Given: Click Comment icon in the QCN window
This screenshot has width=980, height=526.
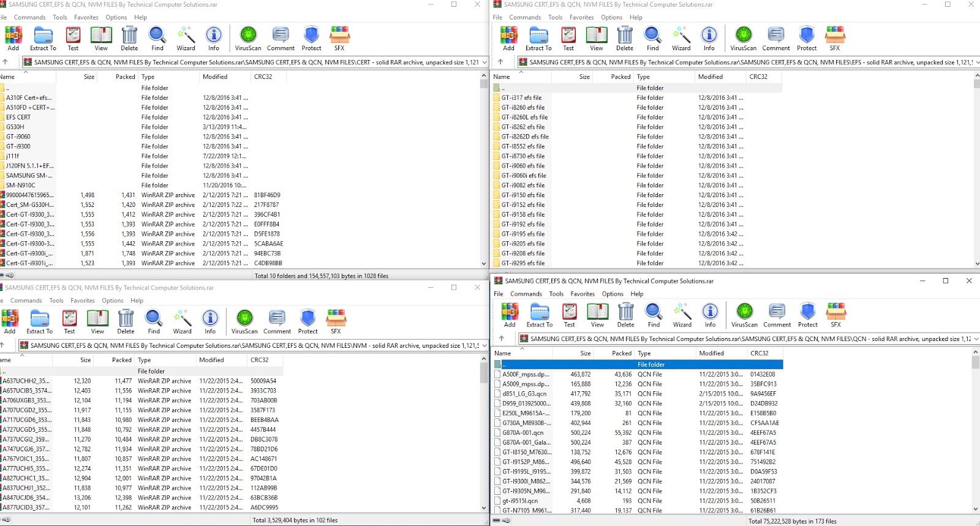Looking at the screenshot, I should coord(777,315).
